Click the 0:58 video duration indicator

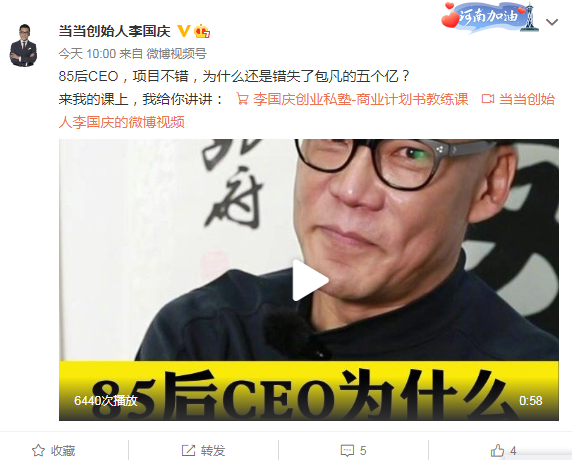pyautogui.click(x=530, y=401)
